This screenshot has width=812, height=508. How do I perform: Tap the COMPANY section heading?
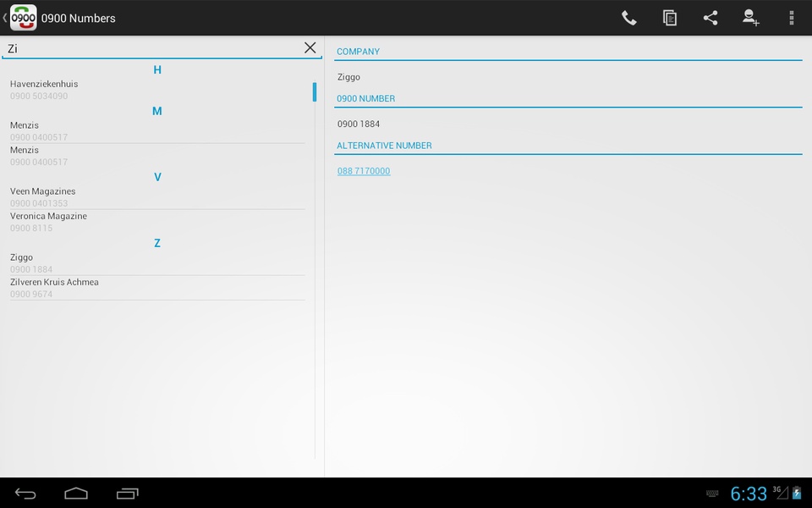[x=359, y=52]
